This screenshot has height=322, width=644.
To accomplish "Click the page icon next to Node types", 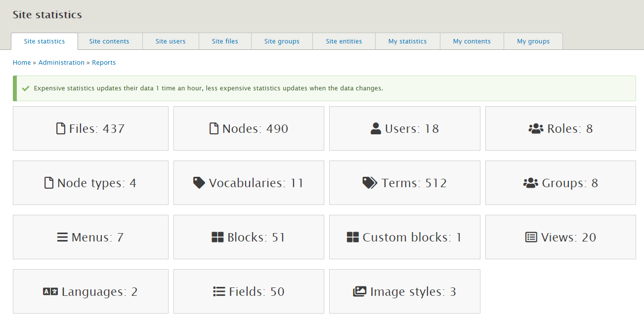I will pos(48,182).
